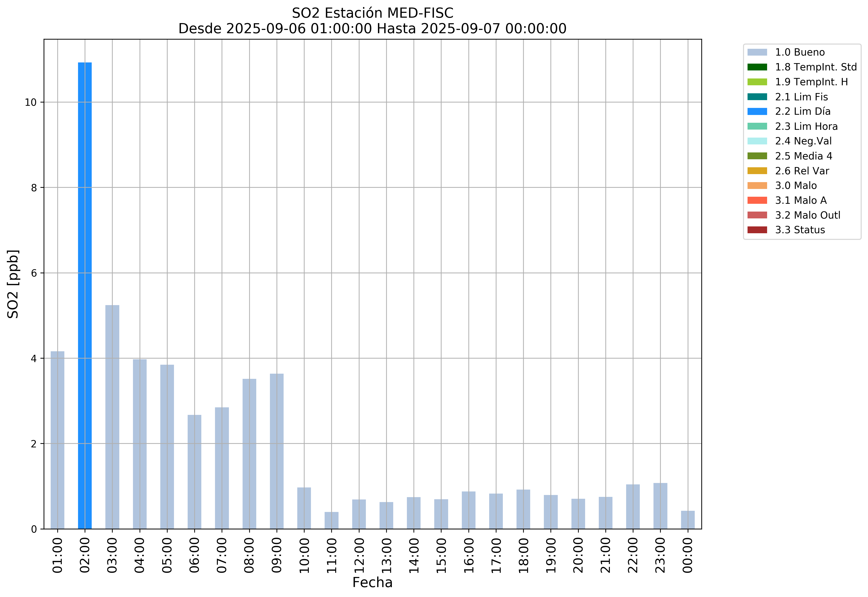Click the 12:00 x-axis tick label
Image resolution: width=868 pixels, height=597 pixels.
359,556
